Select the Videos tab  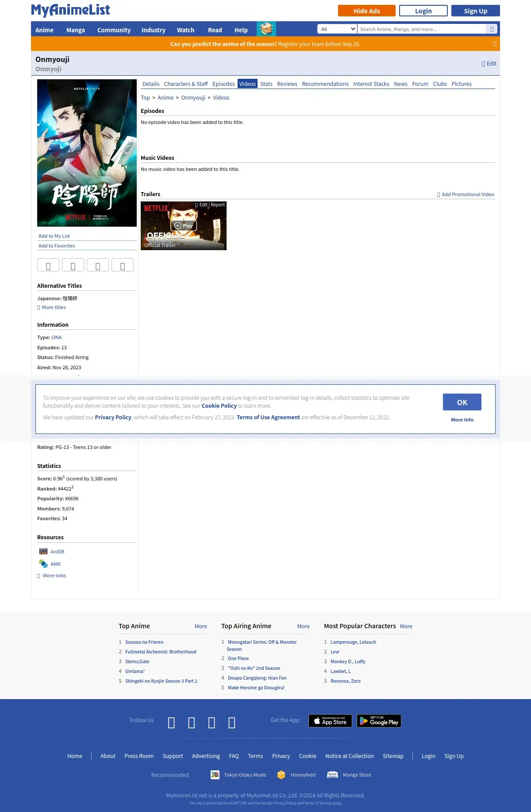point(247,84)
